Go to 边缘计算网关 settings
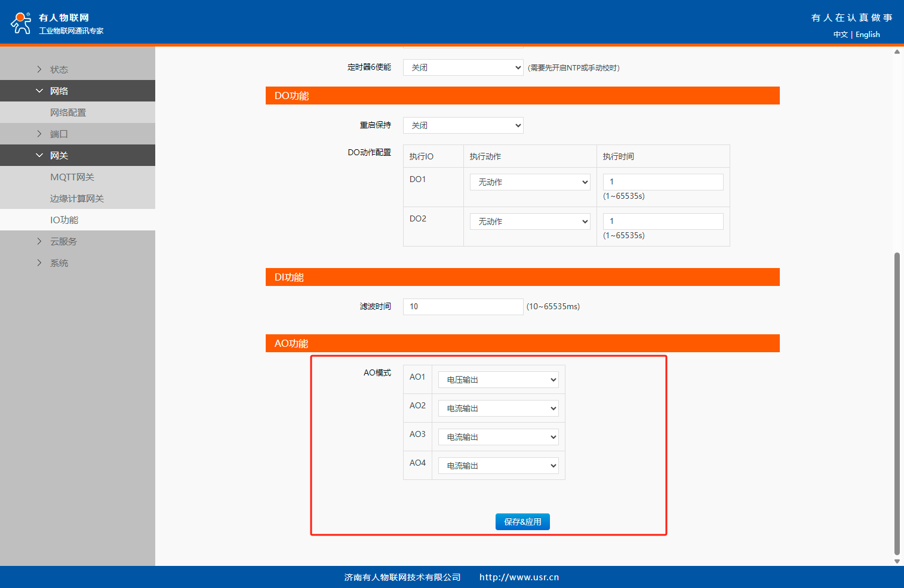The width and height of the screenshot is (904, 588). click(77, 198)
